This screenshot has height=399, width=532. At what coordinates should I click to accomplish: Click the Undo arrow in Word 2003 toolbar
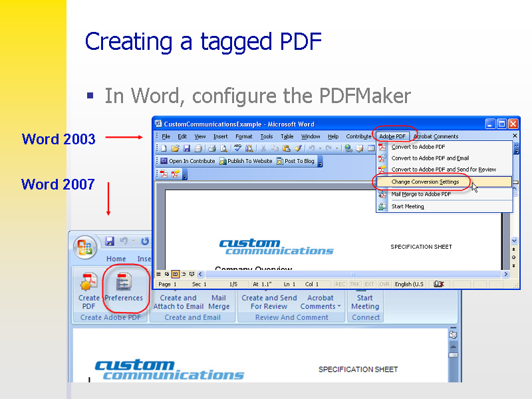tap(311, 148)
